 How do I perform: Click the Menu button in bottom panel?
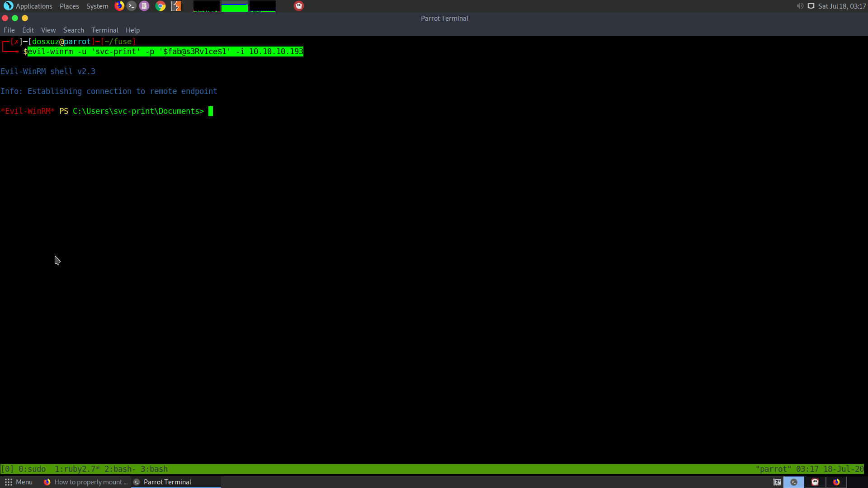tap(19, 482)
